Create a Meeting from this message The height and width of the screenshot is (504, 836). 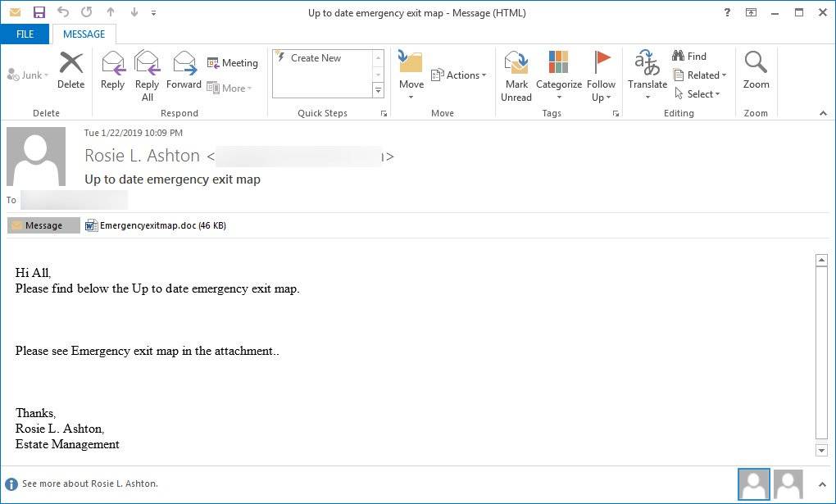pos(232,63)
